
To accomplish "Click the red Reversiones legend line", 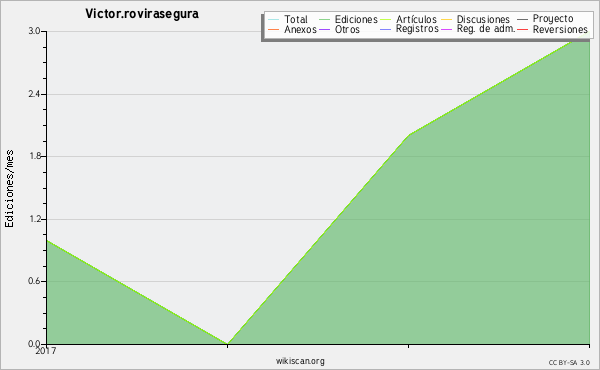I will pyautogui.click(x=522, y=29).
